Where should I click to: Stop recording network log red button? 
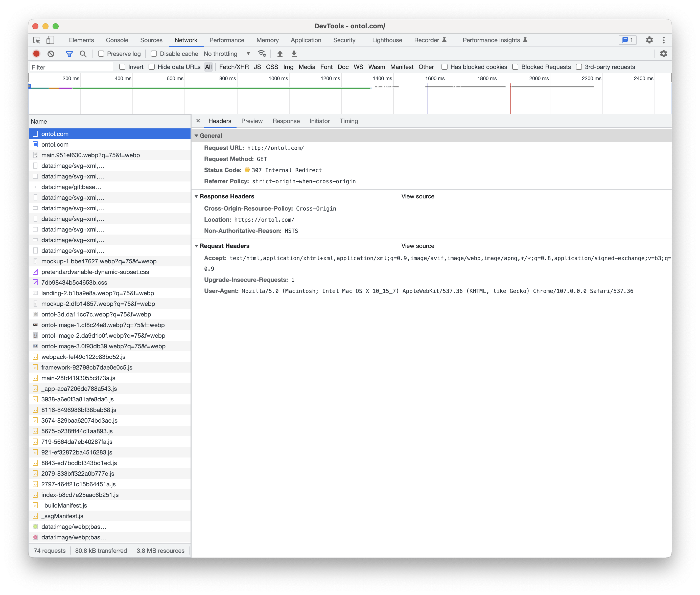tap(36, 54)
